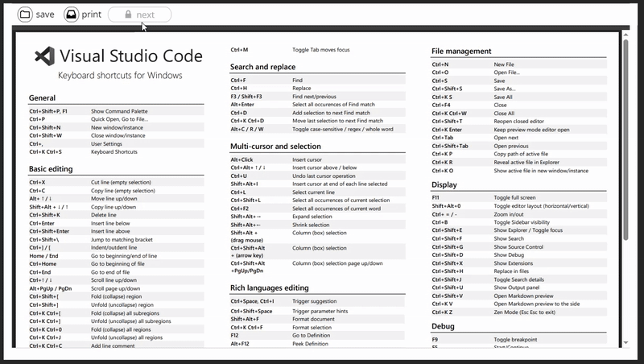This screenshot has width=644, height=364.
Task: Click the 'Multi-cursor and selection' heading
Action: [275, 147]
